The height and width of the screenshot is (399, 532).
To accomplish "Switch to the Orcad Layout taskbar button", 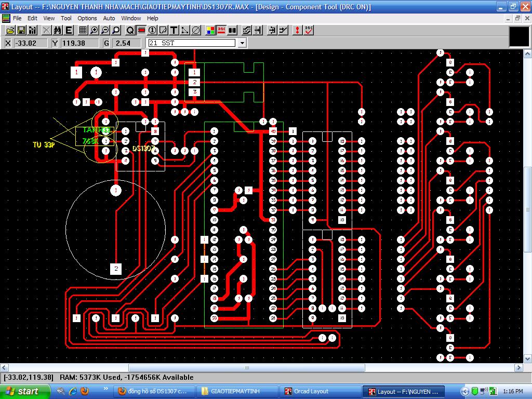I will [x=318, y=391].
